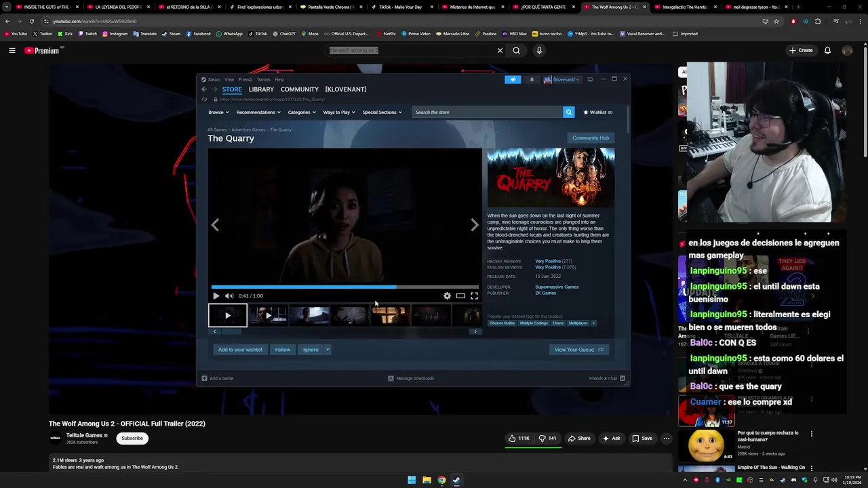This screenshot has width=868, height=488.
Task: Expand the Ways to Play menu
Action: click(339, 112)
